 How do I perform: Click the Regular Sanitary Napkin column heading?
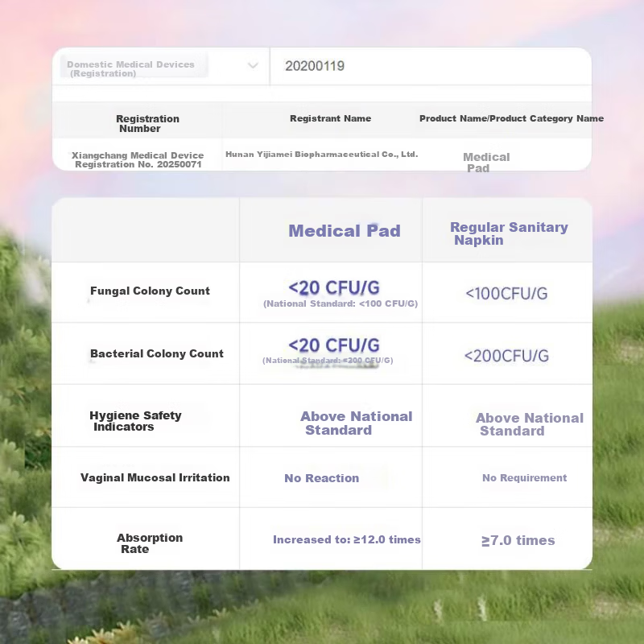(x=509, y=233)
